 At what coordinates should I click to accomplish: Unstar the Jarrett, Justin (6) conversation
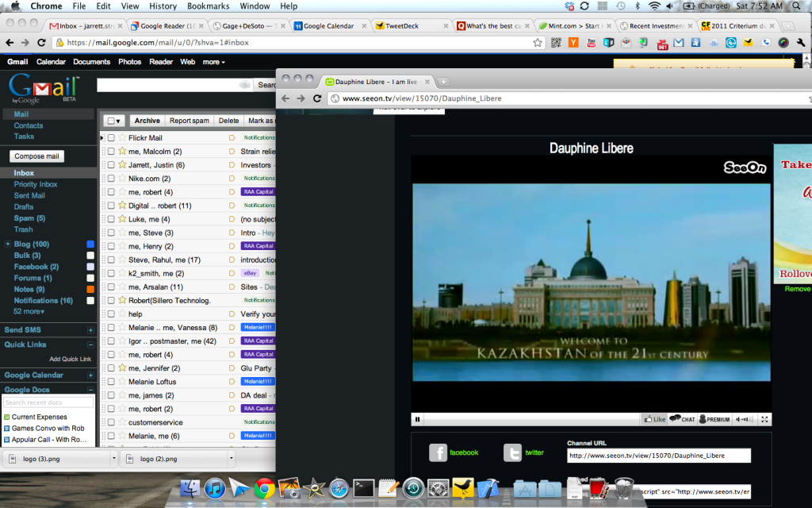click(x=122, y=164)
